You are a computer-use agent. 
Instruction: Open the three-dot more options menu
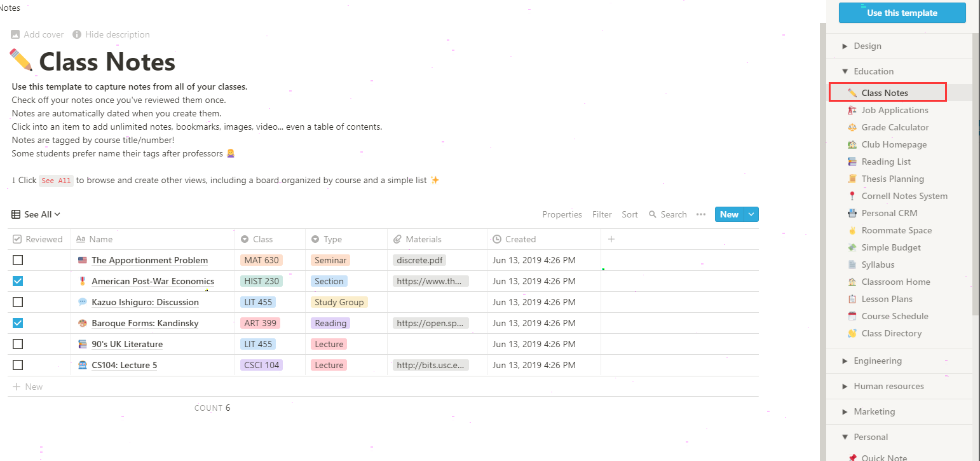click(x=701, y=214)
